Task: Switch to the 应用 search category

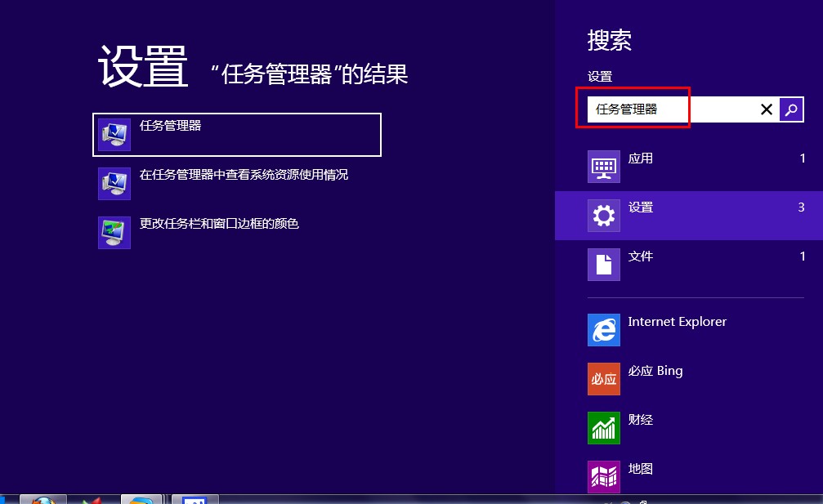Action: point(641,158)
